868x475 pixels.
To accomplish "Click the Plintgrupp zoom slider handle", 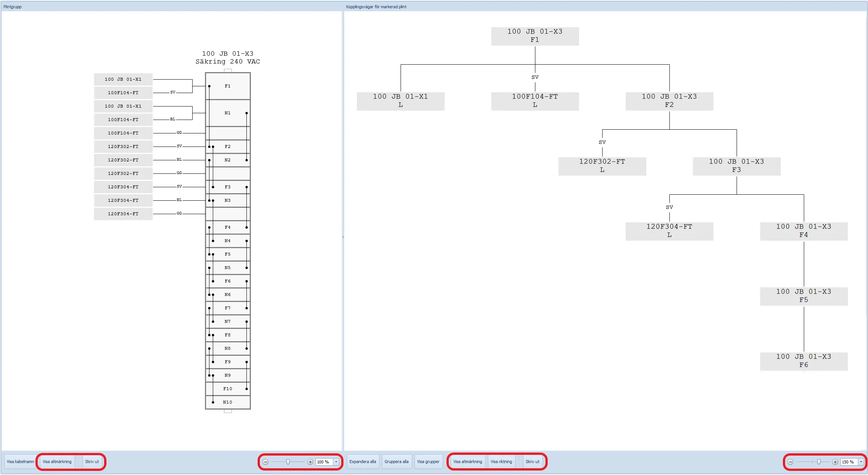I will (x=288, y=462).
